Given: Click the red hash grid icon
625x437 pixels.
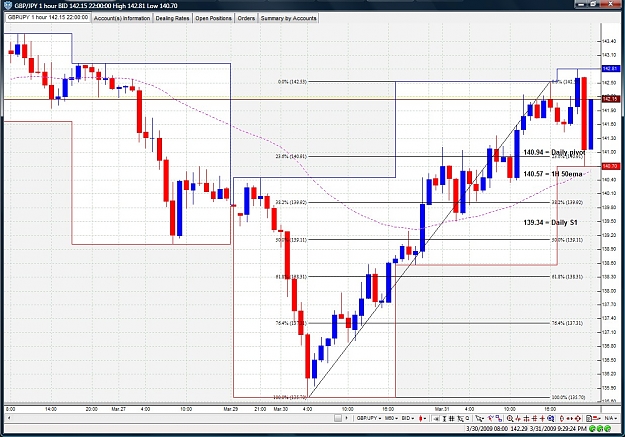Looking at the screenshot, I should tap(535, 418).
